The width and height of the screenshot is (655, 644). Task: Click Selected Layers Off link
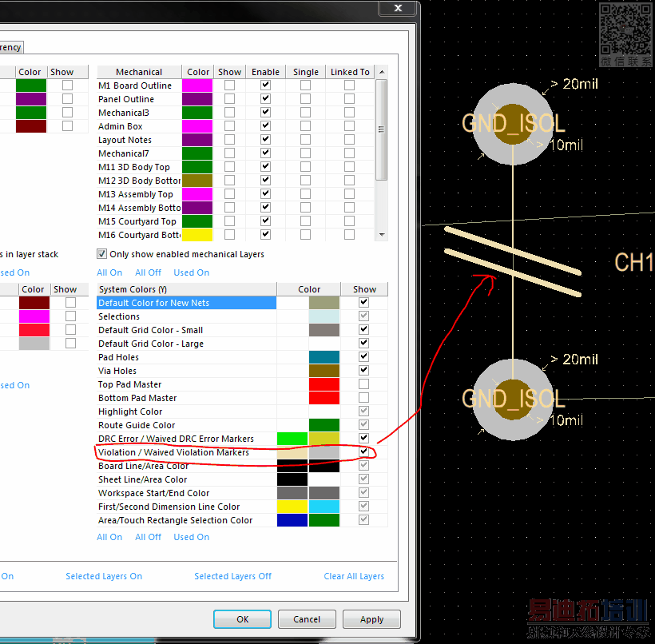[232, 576]
